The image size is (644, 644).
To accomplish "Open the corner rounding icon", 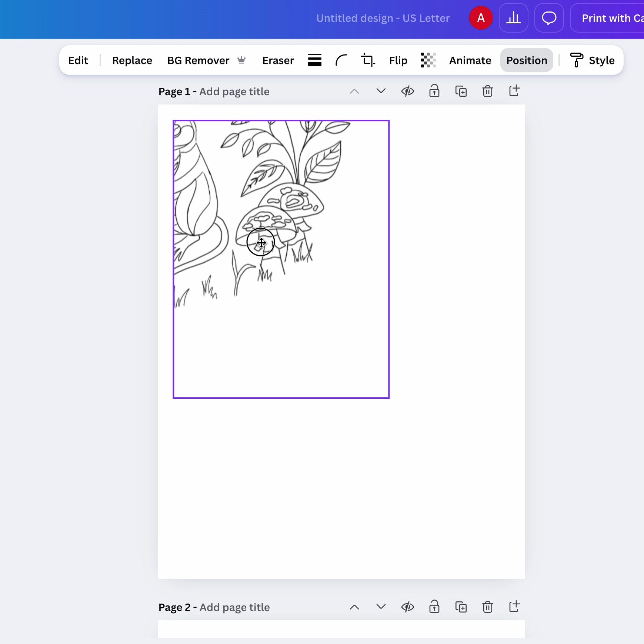I will (x=341, y=60).
